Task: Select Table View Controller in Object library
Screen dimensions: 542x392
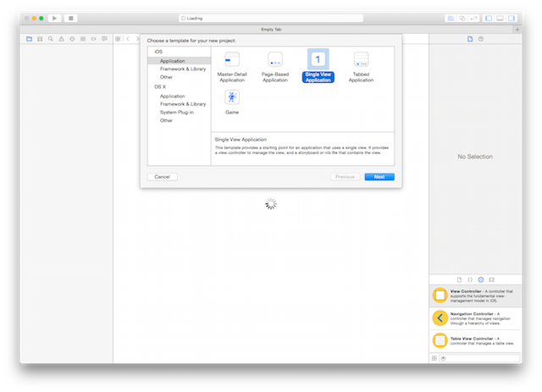Action: pos(475,341)
